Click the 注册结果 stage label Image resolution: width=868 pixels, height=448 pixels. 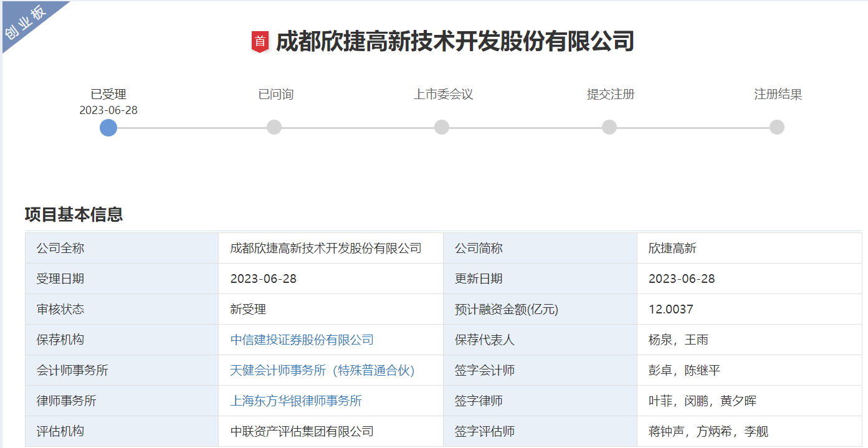[778, 94]
